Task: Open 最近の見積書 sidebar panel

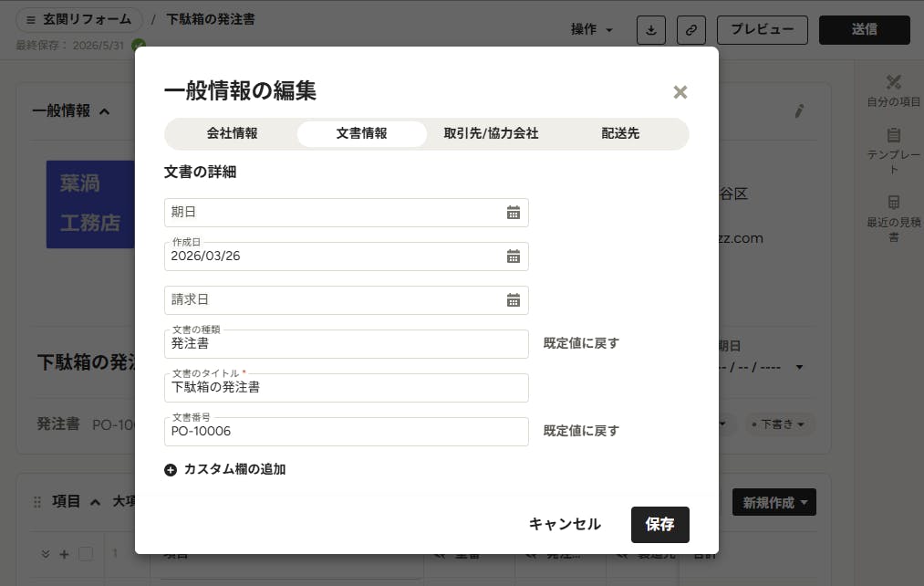Action: click(893, 219)
